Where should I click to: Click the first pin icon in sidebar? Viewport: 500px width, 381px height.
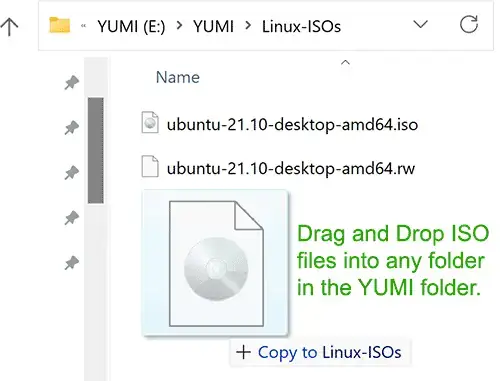pyautogui.click(x=72, y=82)
